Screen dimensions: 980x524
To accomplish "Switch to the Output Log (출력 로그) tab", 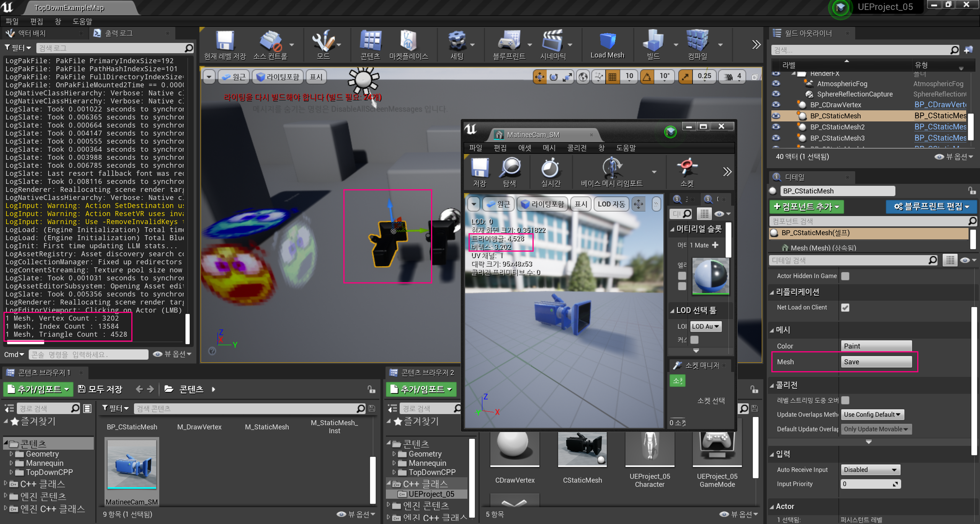I will (x=119, y=33).
